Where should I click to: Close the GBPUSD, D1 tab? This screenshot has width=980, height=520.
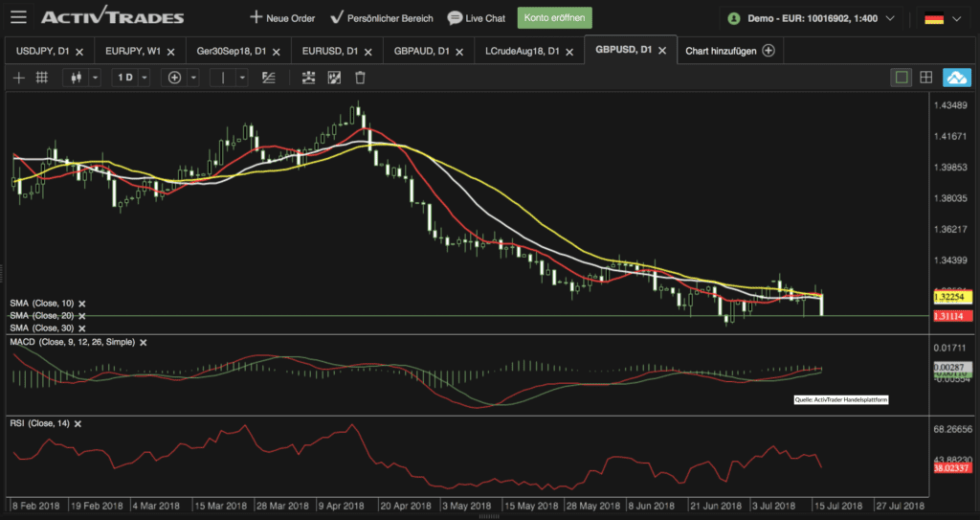pos(663,50)
